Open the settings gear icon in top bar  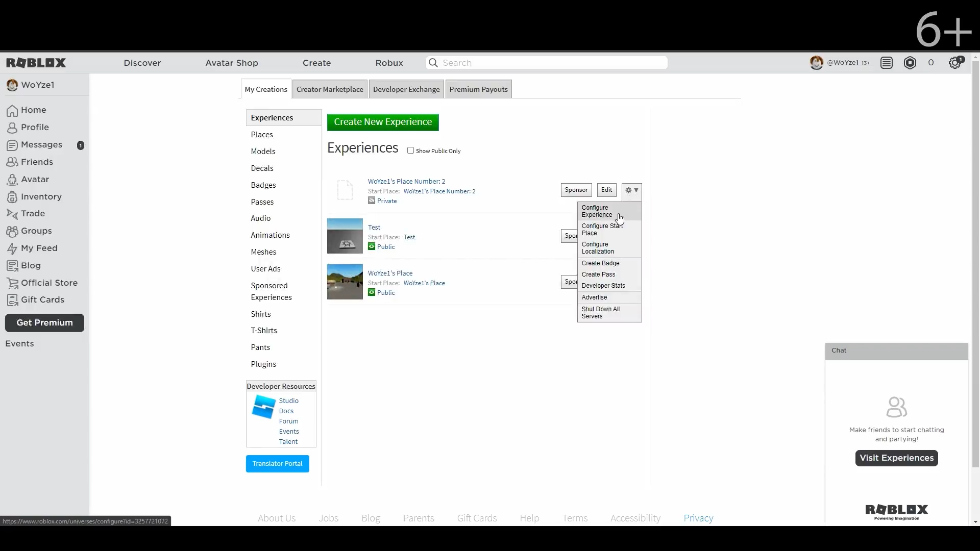point(954,63)
